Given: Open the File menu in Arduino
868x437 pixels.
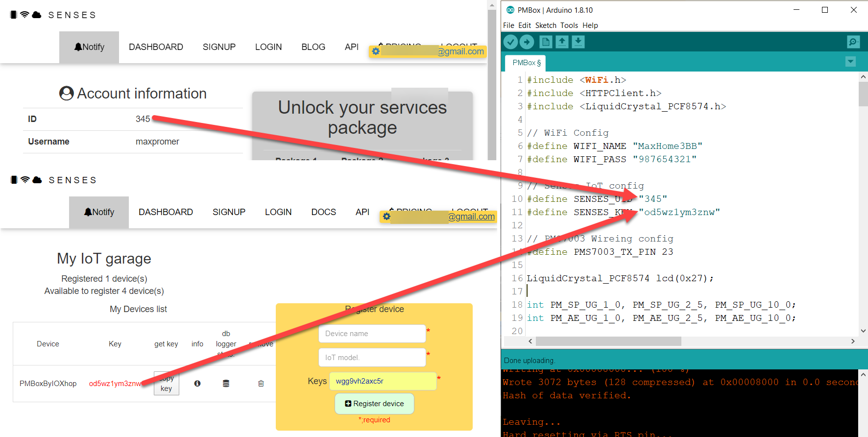Looking at the screenshot, I should click(508, 25).
